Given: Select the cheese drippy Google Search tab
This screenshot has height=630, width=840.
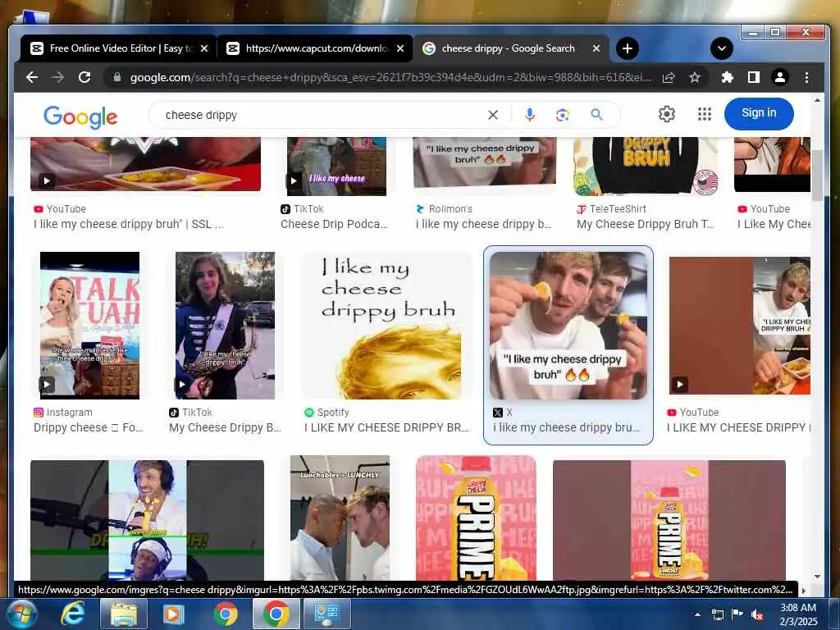Looking at the screenshot, I should pos(507,48).
